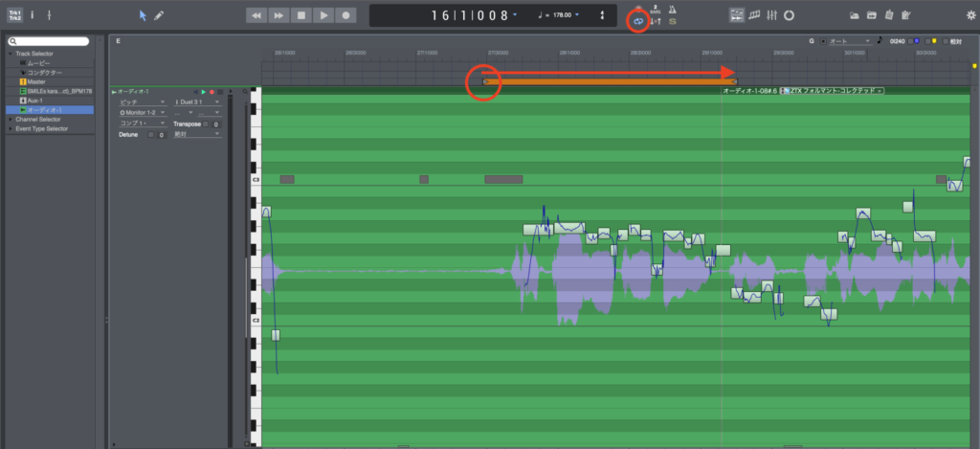Toggle オーディオ-1 track play-enable green triangle
Image resolution: width=980 pixels, height=449 pixels.
pyautogui.click(x=203, y=92)
